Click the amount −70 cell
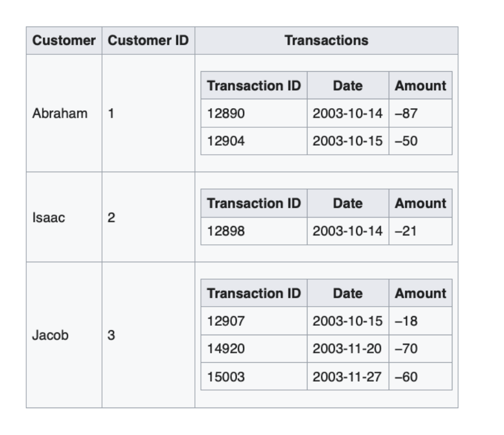Screen dimensions: 504x435 pyautogui.click(x=421, y=349)
